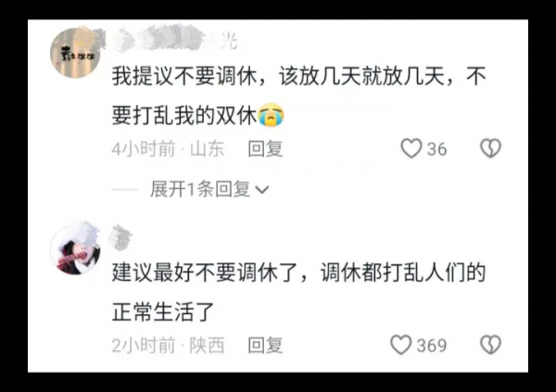Viewport: 556px width, 392px height.
Task: Dislike the first comment with broken heart
Action: [490, 148]
